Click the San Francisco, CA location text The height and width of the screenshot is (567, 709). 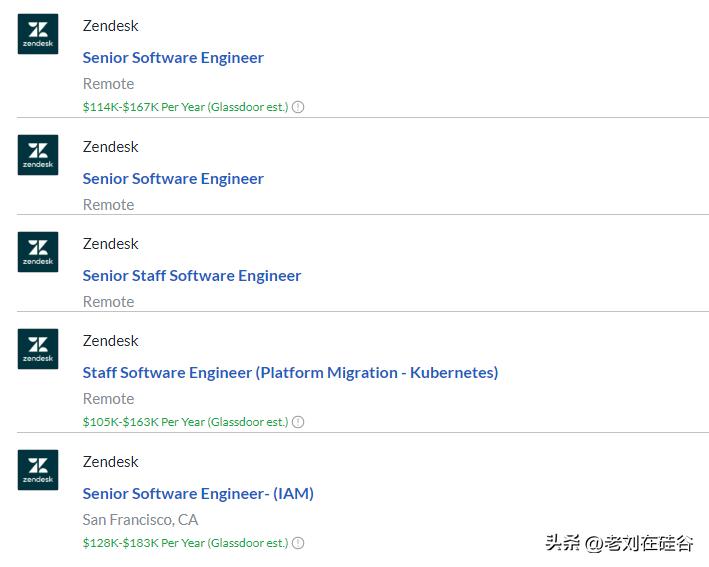(x=140, y=520)
